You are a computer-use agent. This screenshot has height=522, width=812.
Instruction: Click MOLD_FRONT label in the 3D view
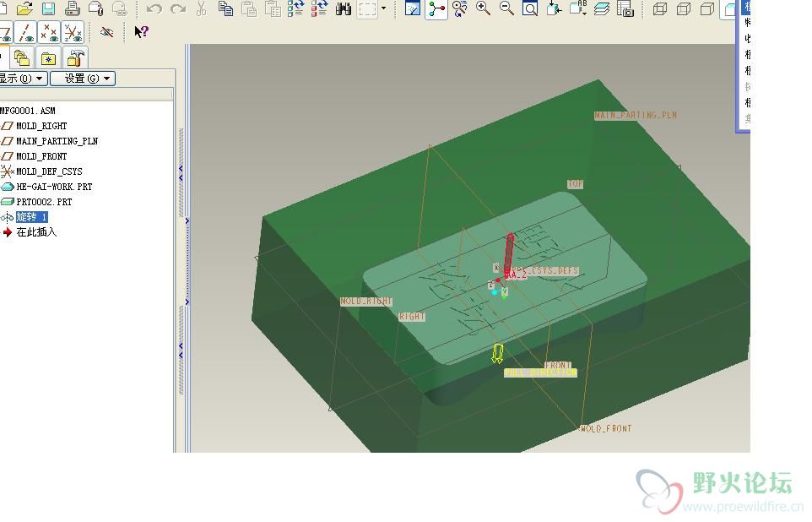point(606,429)
